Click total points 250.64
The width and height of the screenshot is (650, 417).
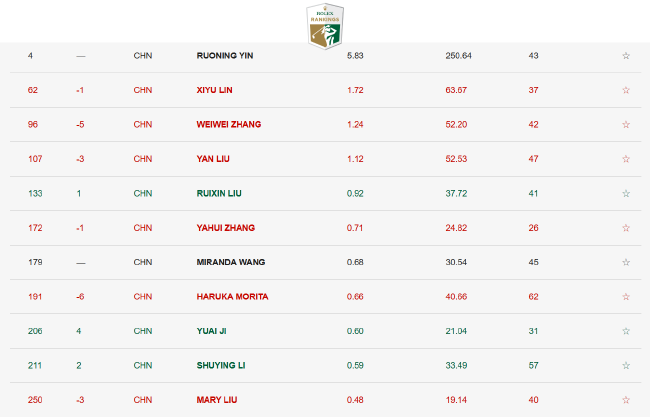click(x=458, y=56)
